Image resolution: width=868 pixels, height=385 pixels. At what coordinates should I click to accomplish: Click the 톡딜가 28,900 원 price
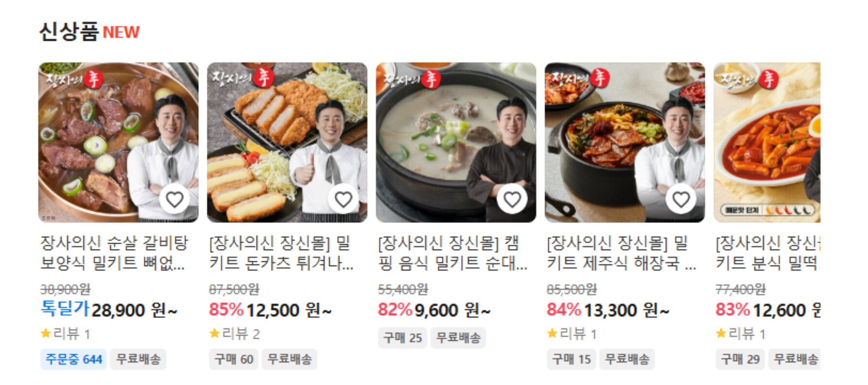click(109, 309)
